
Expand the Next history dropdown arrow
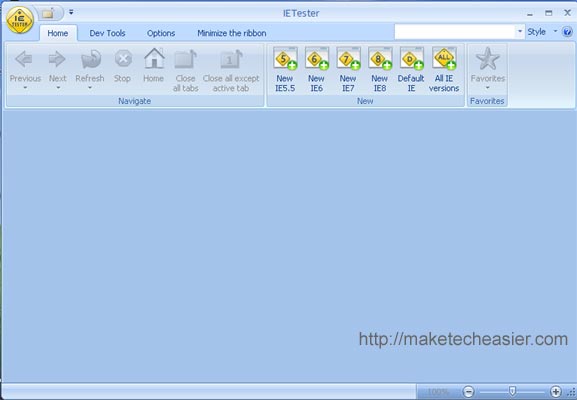pos(58,88)
